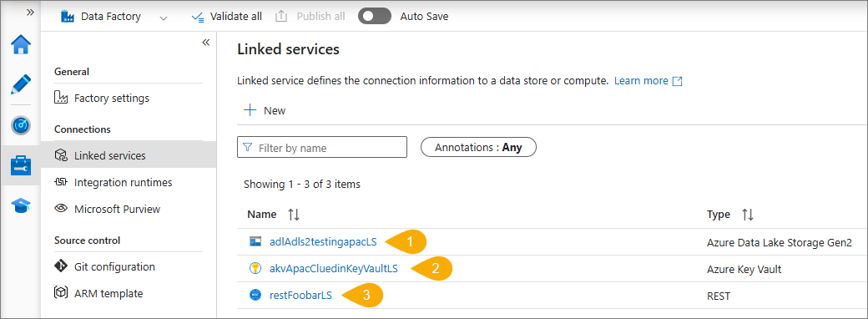This screenshot has width=868, height=319.
Task: Open Factory settings
Action: 111,98
